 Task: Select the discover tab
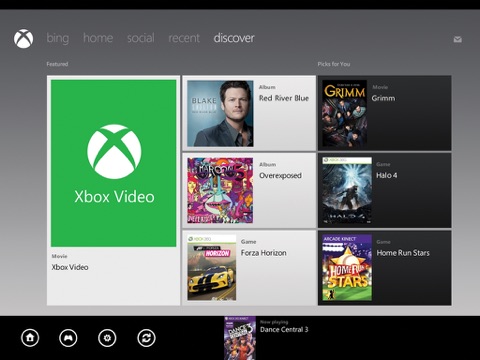coord(234,38)
